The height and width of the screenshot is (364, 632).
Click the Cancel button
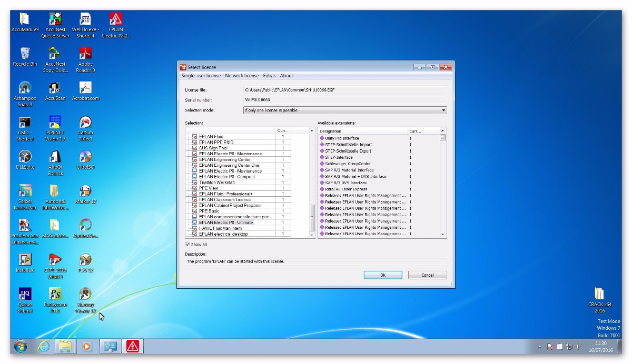coord(428,275)
